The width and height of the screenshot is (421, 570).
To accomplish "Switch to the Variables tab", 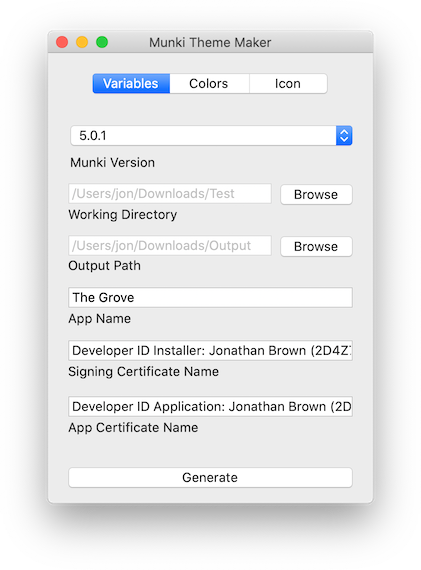I will tap(131, 84).
